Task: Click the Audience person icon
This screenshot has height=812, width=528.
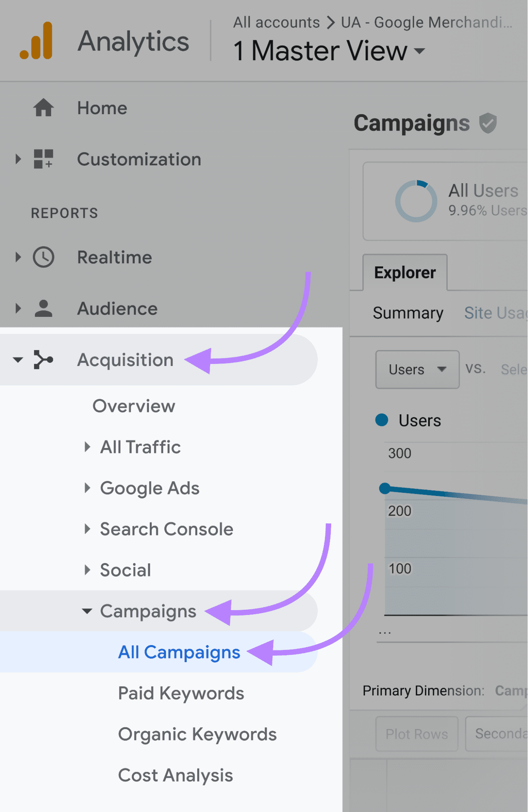Action: (43, 308)
